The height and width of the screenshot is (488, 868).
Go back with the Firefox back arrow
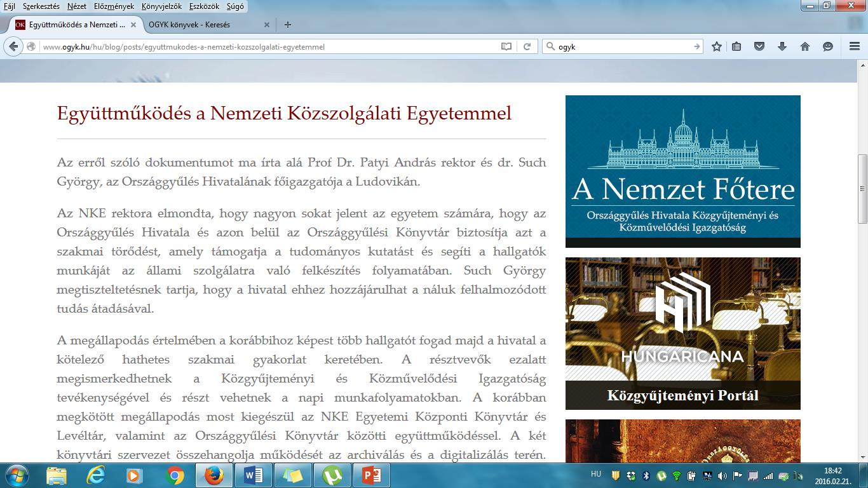pos(13,46)
